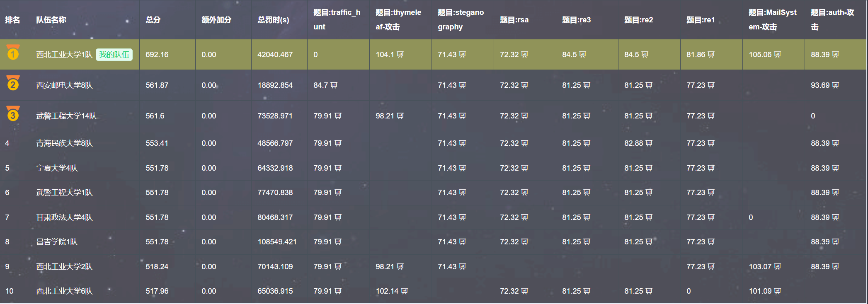Click the icon beside the 105.06 score
The height and width of the screenshot is (304, 868).
coord(777,55)
